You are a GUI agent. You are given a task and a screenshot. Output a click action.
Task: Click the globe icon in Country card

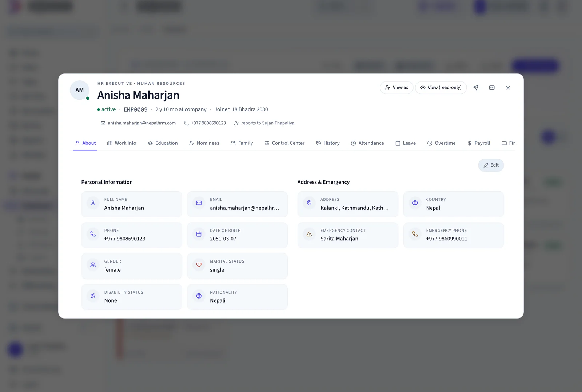point(415,203)
